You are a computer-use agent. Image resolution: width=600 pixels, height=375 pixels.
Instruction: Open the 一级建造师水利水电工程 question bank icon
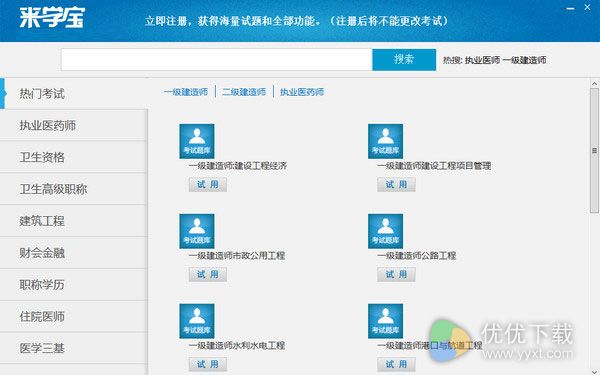coord(197,321)
